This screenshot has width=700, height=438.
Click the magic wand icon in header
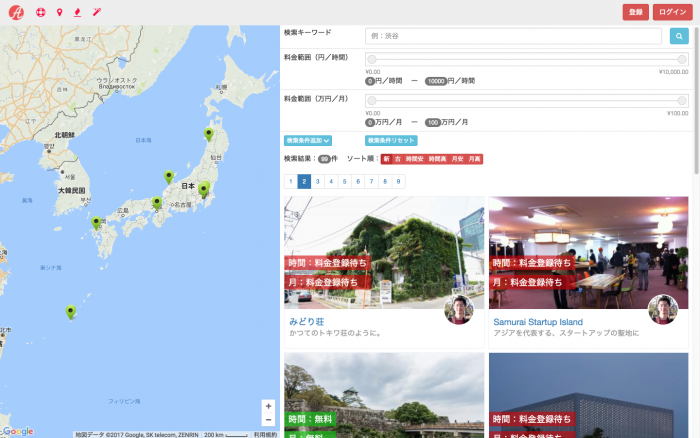pyautogui.click(x=97, y=12)
